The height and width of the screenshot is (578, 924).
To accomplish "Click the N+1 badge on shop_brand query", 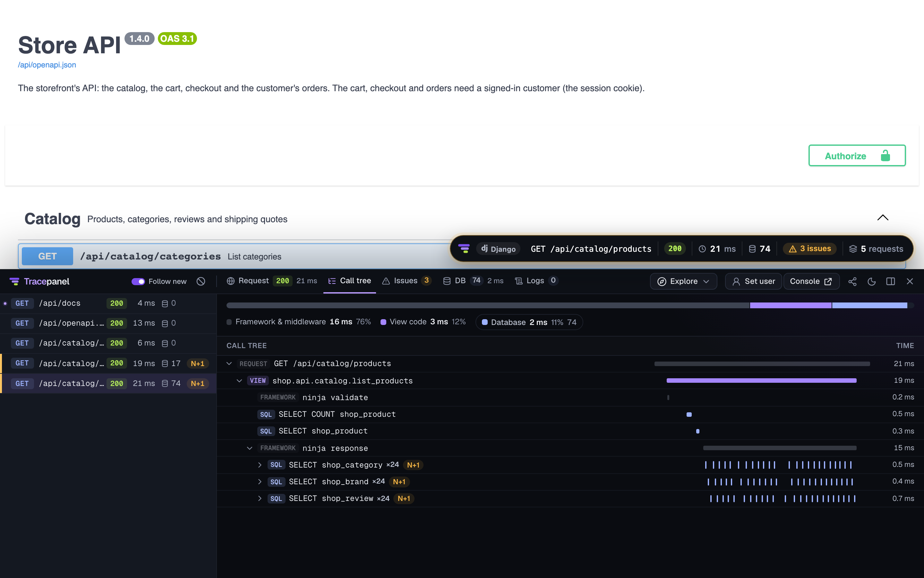I will pyautogui.click(x=399, y=482).
